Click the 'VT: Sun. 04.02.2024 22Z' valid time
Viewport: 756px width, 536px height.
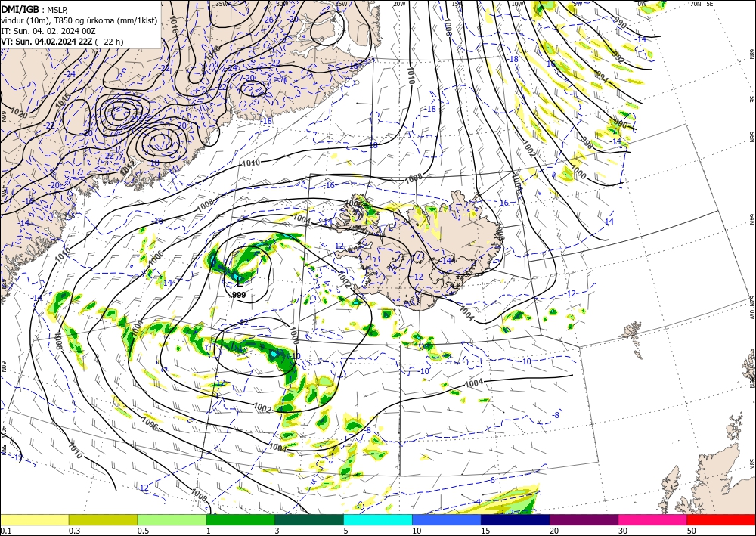coord(47,42)
